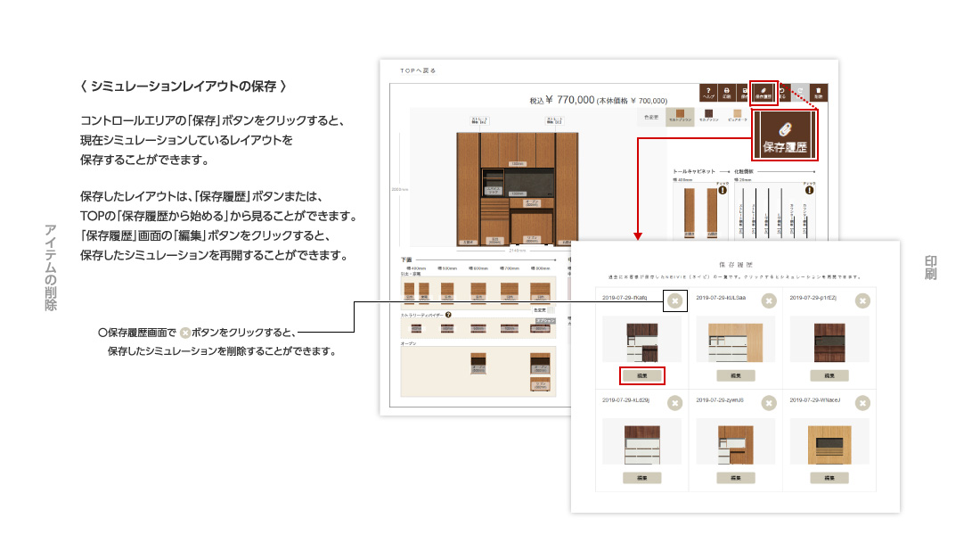
Task: Remove saved entry 2019-07-29-kULSaa via X button
Action: point(768,301)
